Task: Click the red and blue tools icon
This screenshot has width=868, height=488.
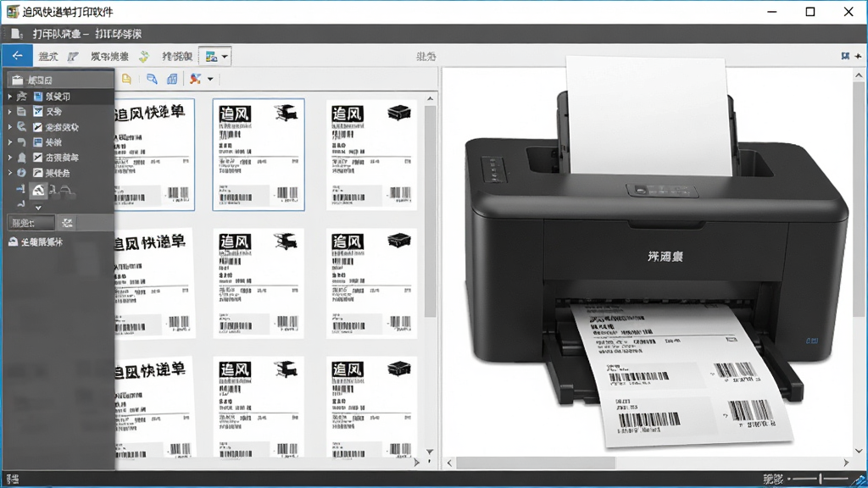Action: (x=196, y=79)
